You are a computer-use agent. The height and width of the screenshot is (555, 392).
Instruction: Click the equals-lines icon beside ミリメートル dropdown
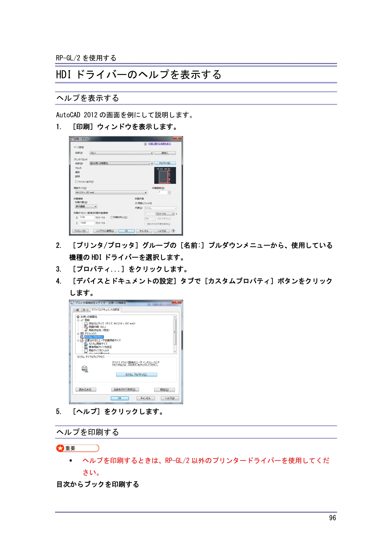click(176, 214)
